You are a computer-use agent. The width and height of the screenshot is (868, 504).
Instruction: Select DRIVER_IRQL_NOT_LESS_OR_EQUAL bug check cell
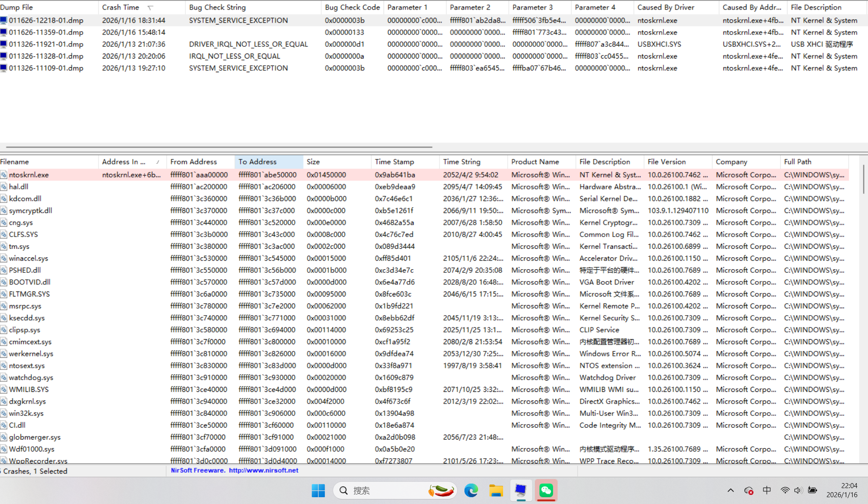248,44
